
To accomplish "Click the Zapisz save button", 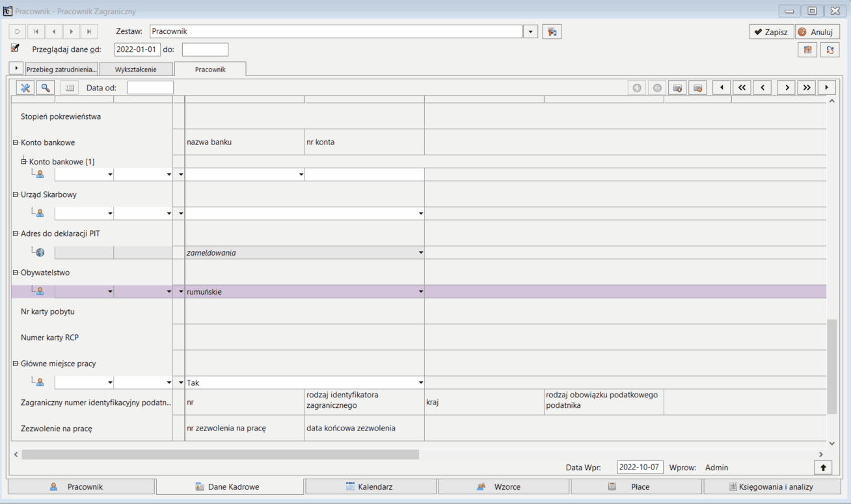I will point(772,32).
